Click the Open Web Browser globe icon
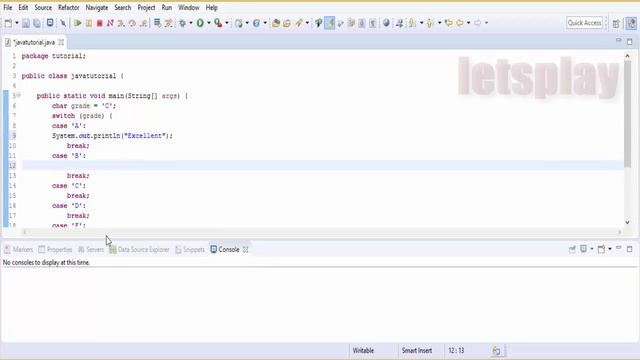The width and height of the screenshot is (640, 360). coord(386,23)
